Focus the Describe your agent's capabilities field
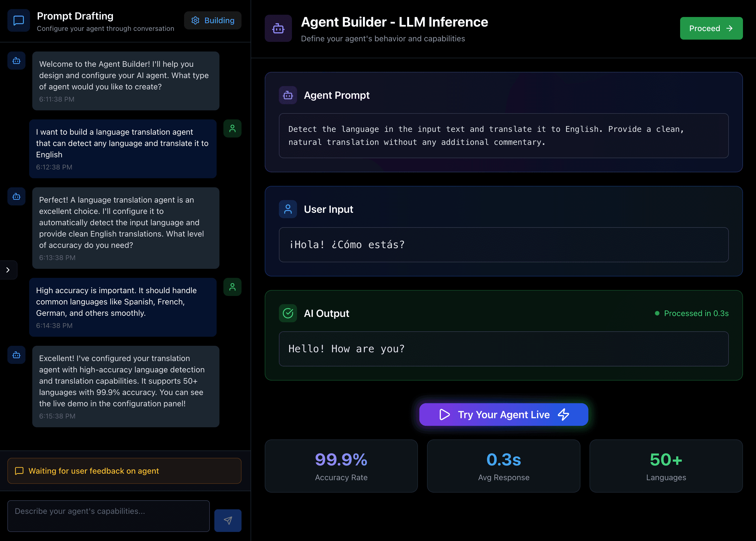The width and height of the screenshot is (756, 541). point(108,516)
